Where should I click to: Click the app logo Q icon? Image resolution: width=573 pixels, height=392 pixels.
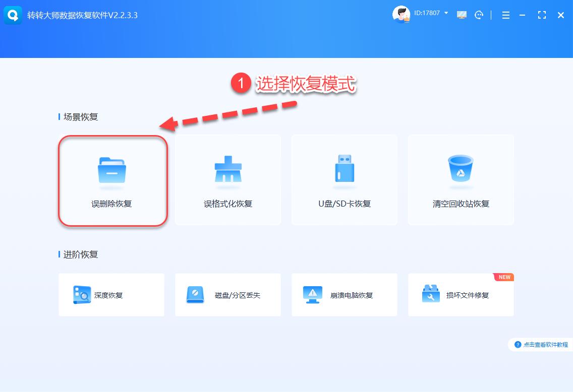pos(12,15)
